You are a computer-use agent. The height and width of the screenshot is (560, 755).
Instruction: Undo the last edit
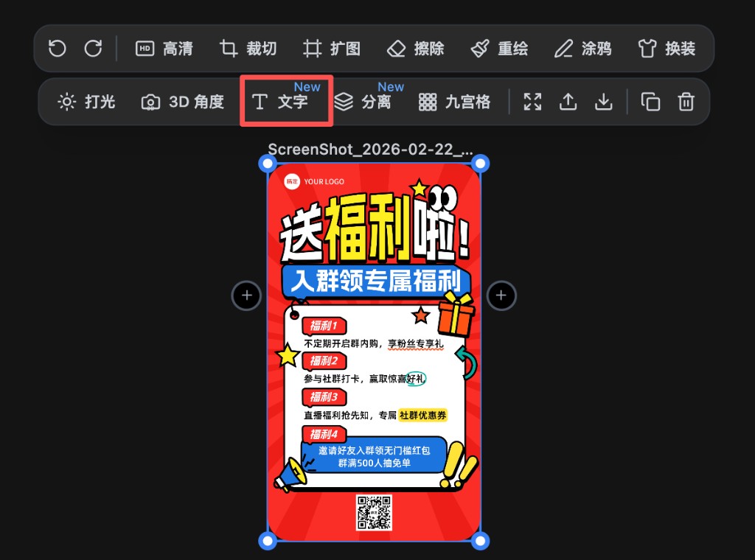click(x=57, y=48)
